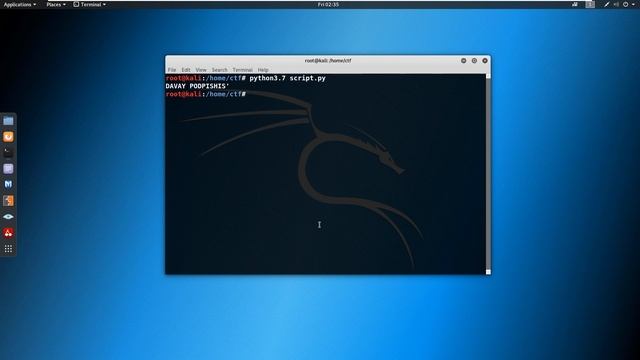Click the terminal vertical scrollbar
Screen dimensions: 640x360
coord(488,174)
